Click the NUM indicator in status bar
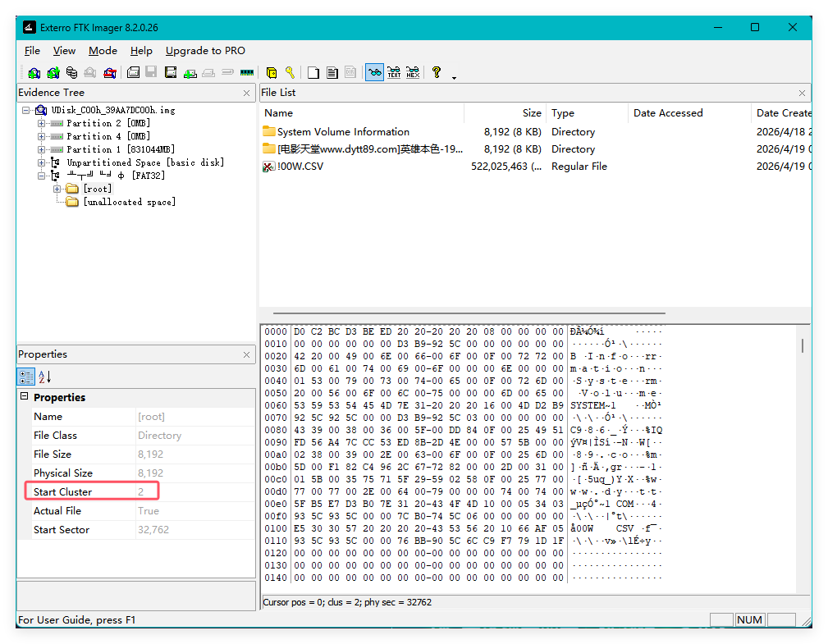Image resolution: width=828 pixels, height=644 pixels. tap(749, 619)
